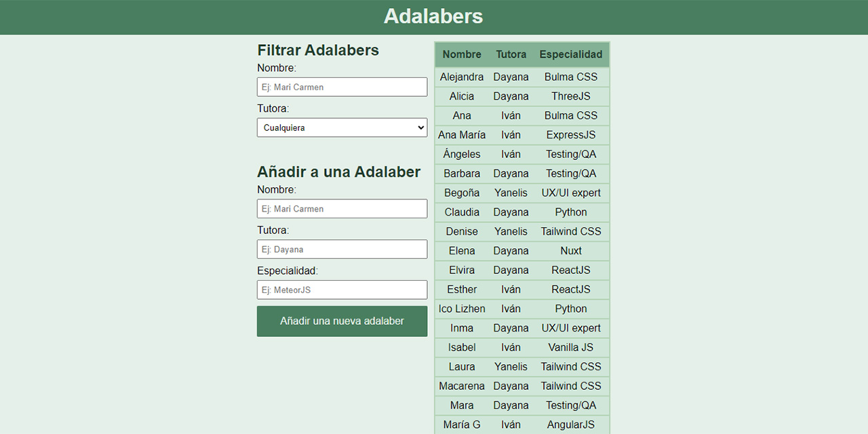Screen dimensions: 868x434
Task: Click the filter Nombre input with placeholder "Ej: Mari Carmen"
Action: (342, 87)
